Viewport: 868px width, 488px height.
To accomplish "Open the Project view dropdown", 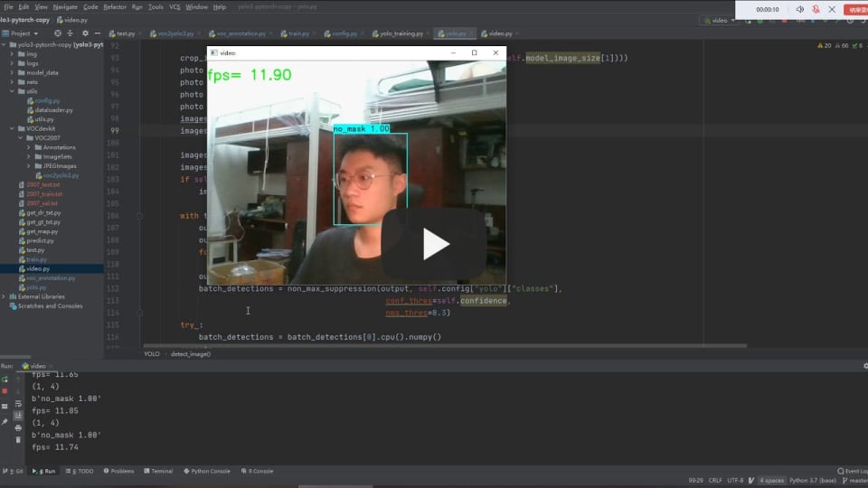I will [21, 33].
